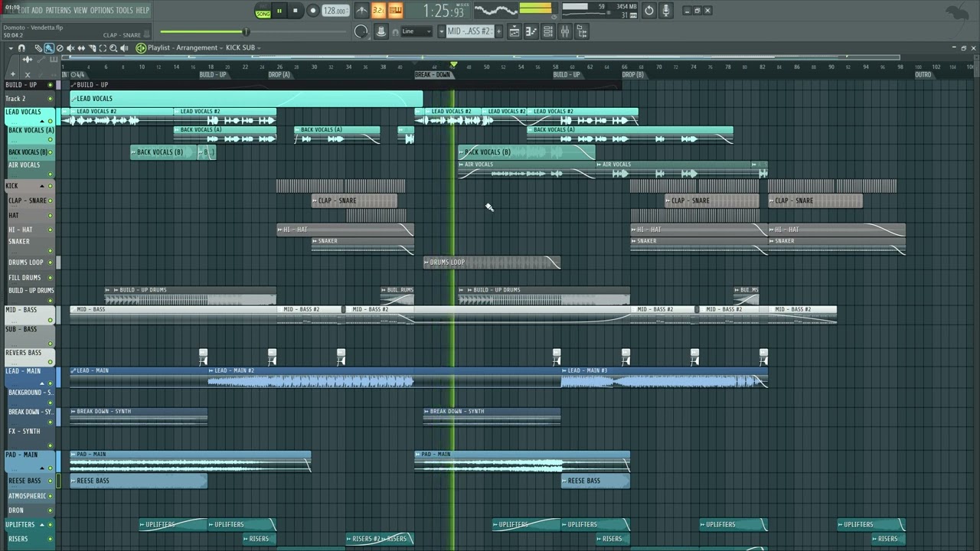This screenshot has width=980, height=551.
Task: Open the Line snap dropdown
Action: (x=416, y=31)
